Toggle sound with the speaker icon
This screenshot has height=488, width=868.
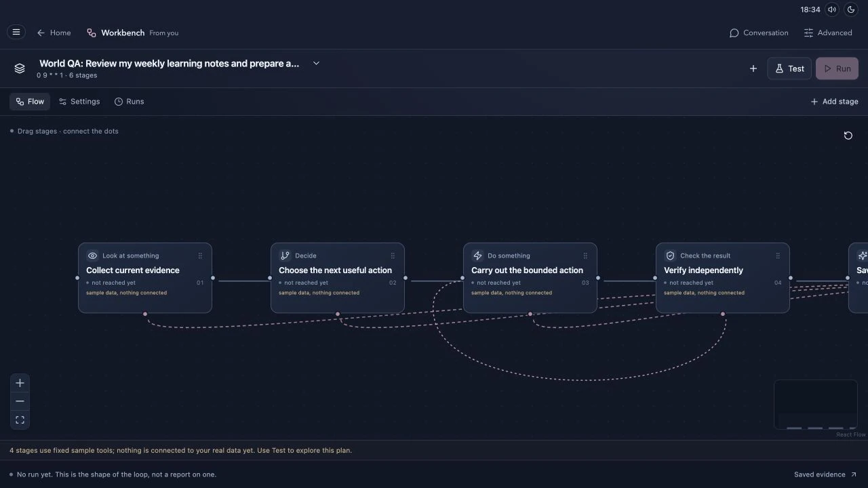[x=832, y=9]
